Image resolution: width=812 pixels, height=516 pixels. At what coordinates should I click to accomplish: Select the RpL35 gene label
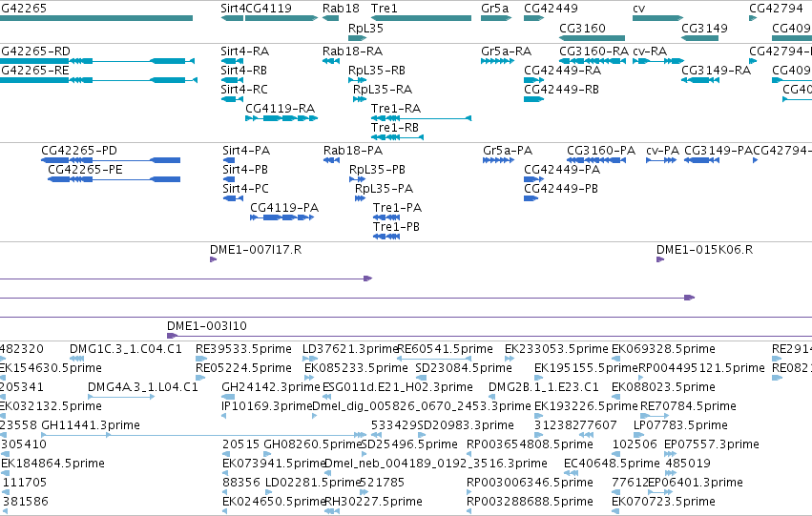point(365,28)
